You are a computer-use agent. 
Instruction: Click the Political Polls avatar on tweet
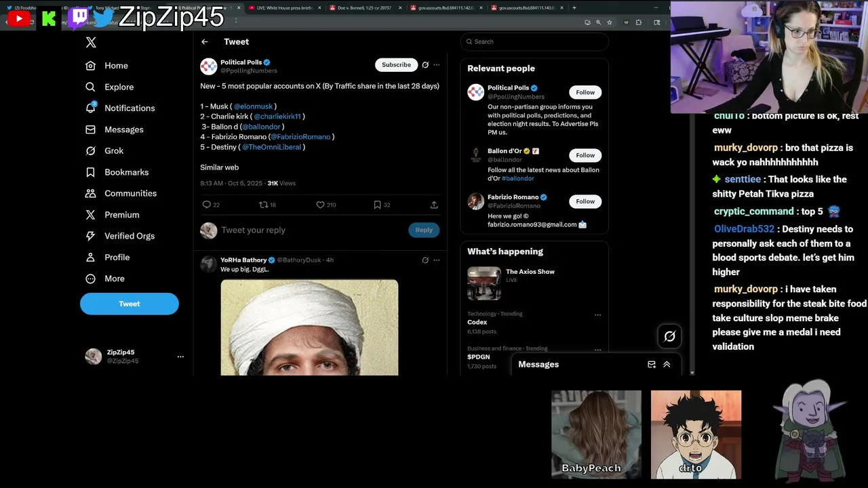click(x=208, y=66)
